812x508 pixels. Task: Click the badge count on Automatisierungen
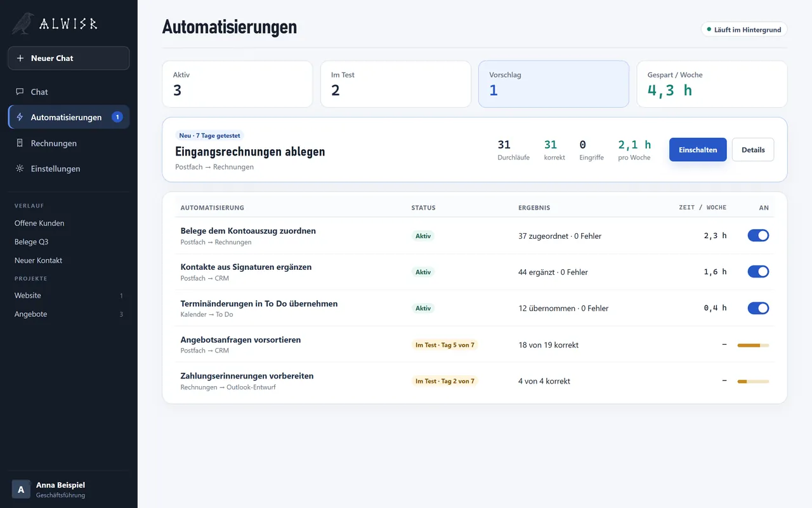coord(117,117)
